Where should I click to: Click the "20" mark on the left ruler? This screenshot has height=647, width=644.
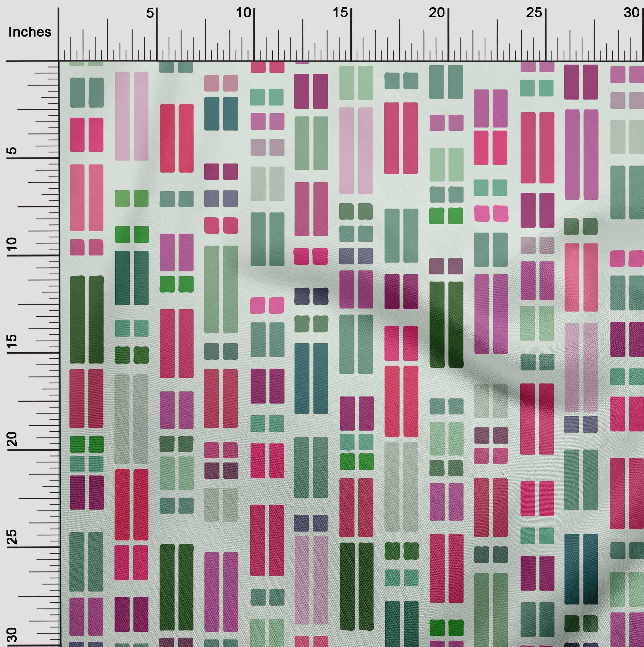tap(12, 439)
